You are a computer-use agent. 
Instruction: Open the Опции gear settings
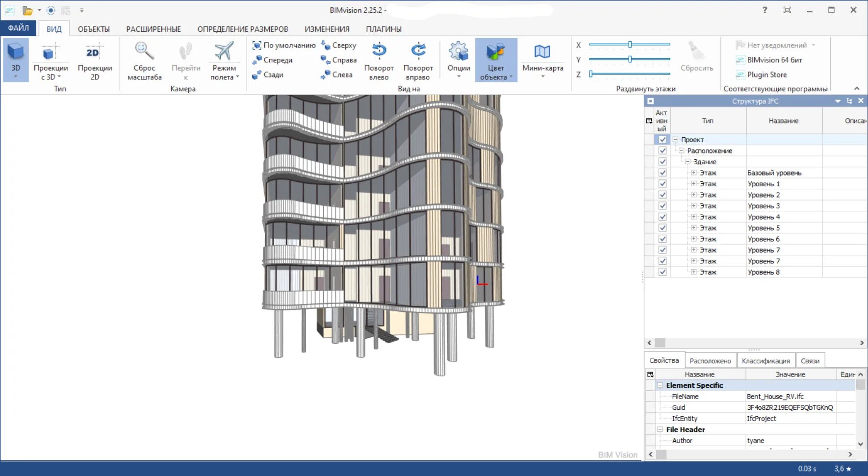click(459, 60)
